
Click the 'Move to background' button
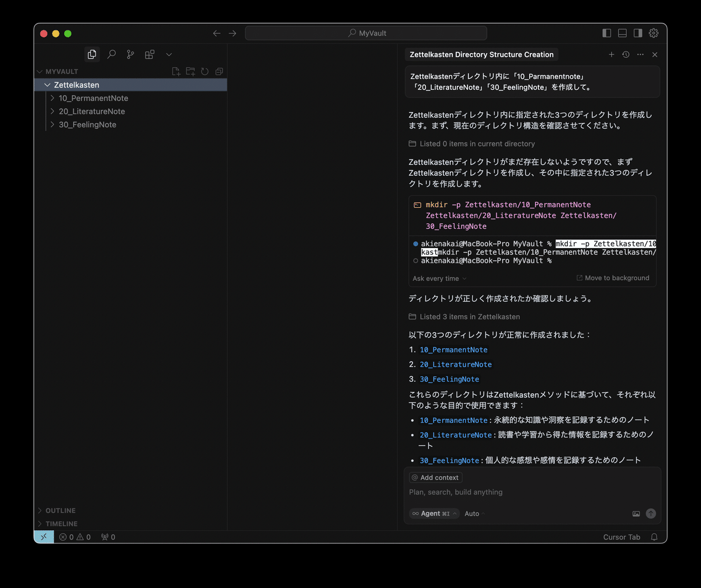point(613,278)
